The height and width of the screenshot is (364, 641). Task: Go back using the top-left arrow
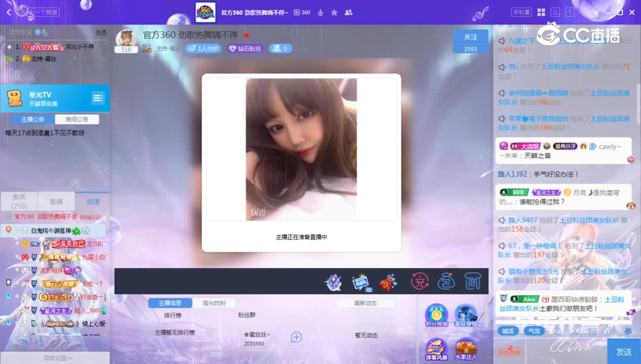tap(9, 12)
